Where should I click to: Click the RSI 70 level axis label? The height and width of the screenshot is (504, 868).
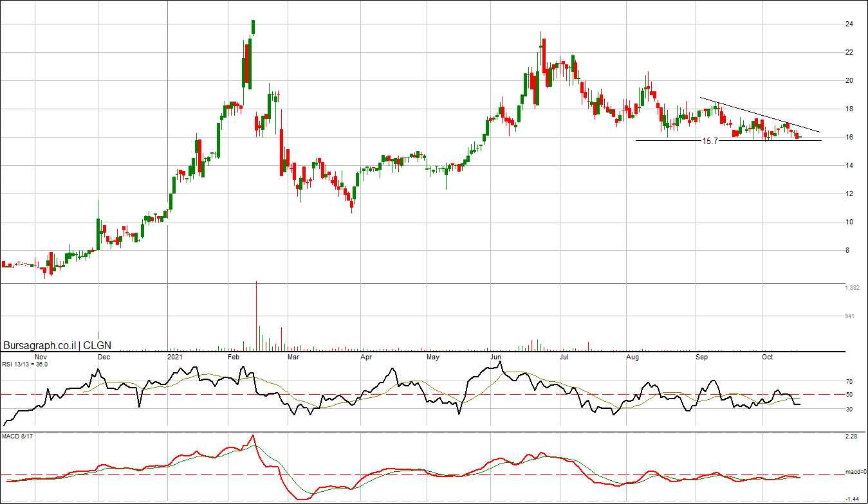848,382
